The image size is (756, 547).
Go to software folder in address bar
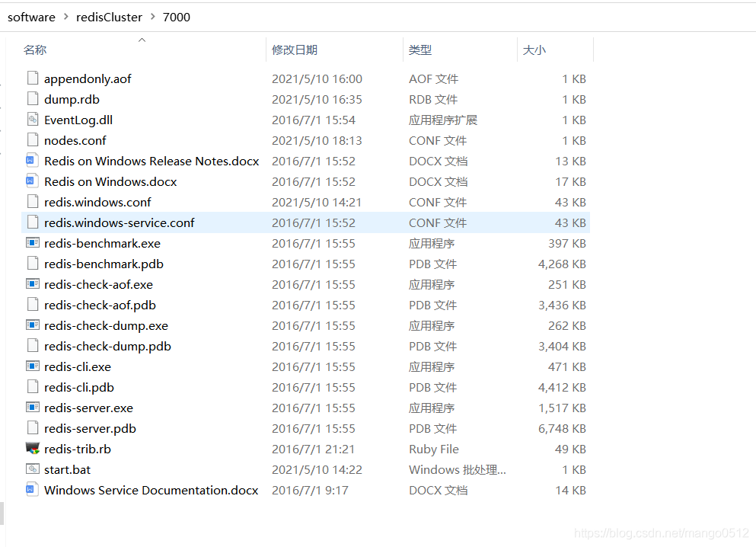31,17
